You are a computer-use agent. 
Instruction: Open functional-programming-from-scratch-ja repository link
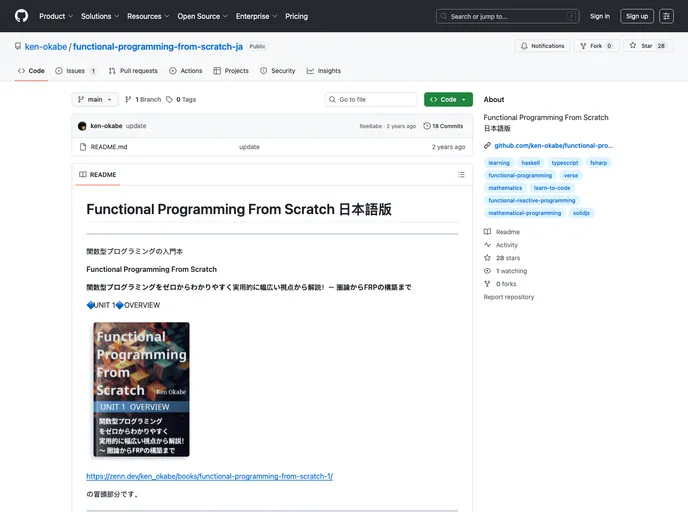point(158,47)
